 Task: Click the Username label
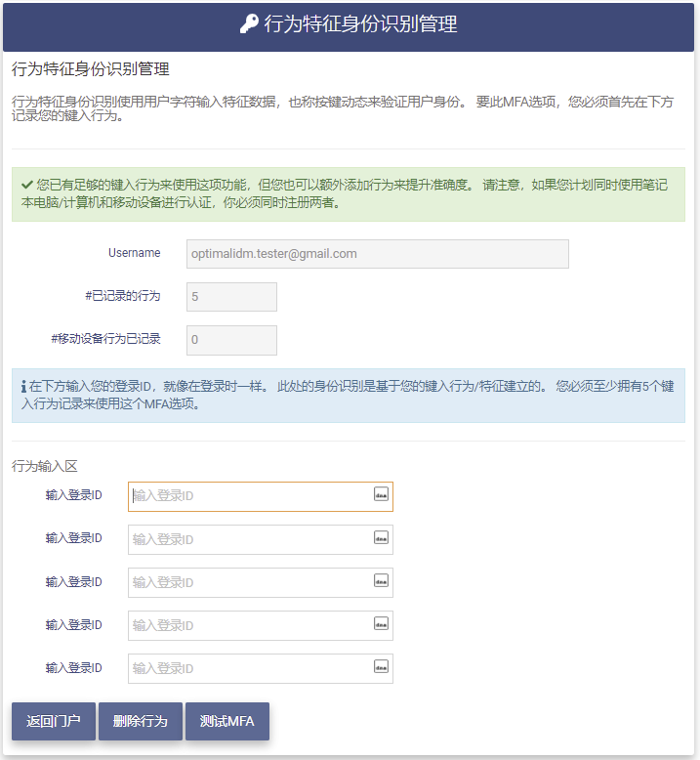[x=134, y=253]
